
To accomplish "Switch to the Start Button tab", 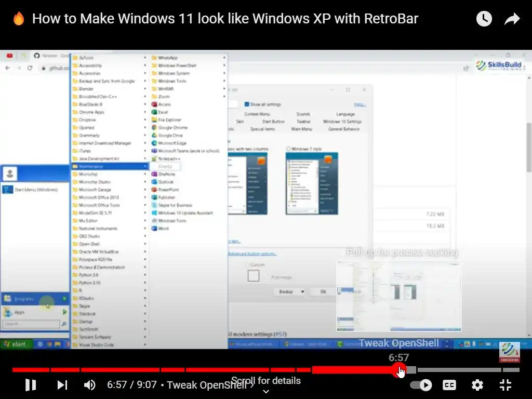I will (x=273, y=122).
